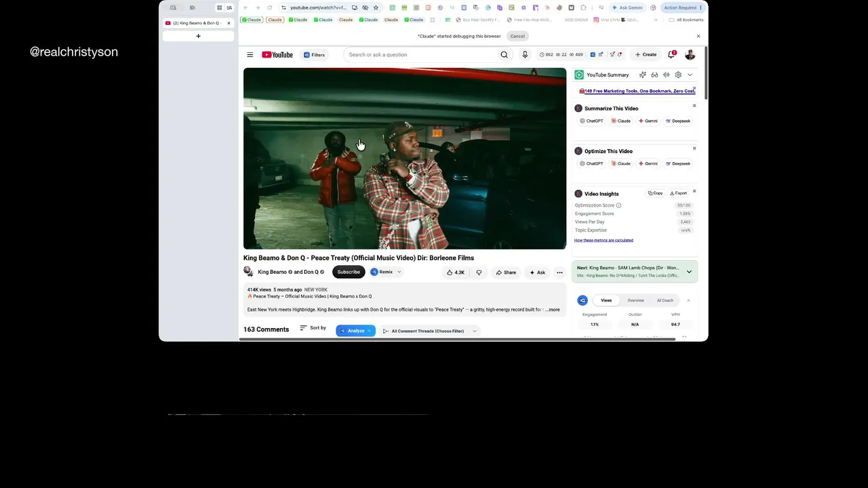Screen dimensions: 868x488
Task: Open the King Beamo channel avatar
Action: click(248, 272)
